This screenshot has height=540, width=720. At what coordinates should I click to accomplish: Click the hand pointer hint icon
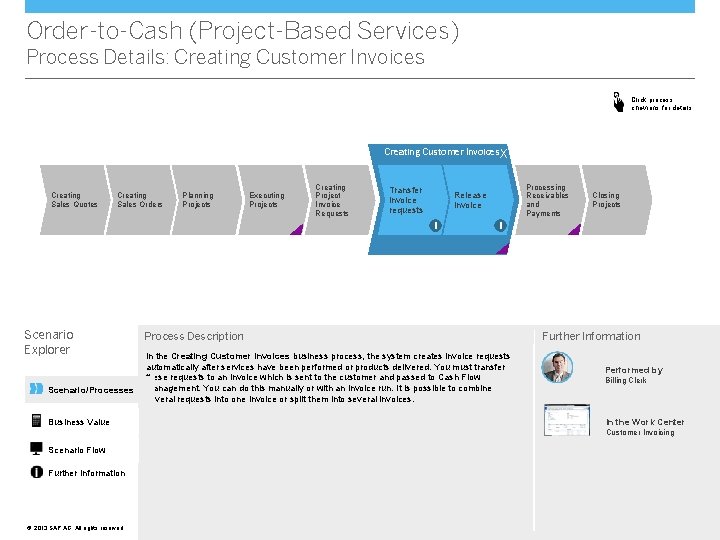pos(619,102)
